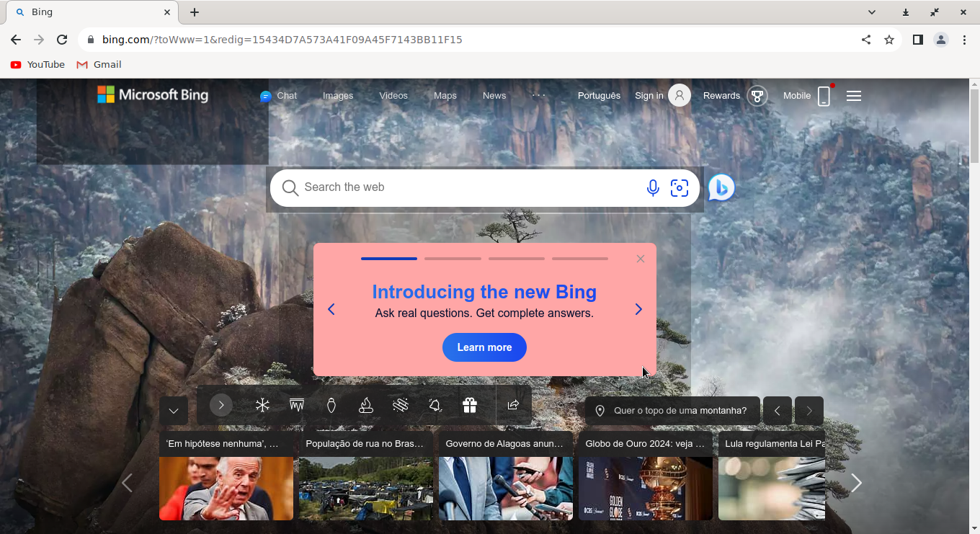The height and width of the screenshot is (534, 980).
Task: Open YouTube bookmark
Action: point(37,65)
